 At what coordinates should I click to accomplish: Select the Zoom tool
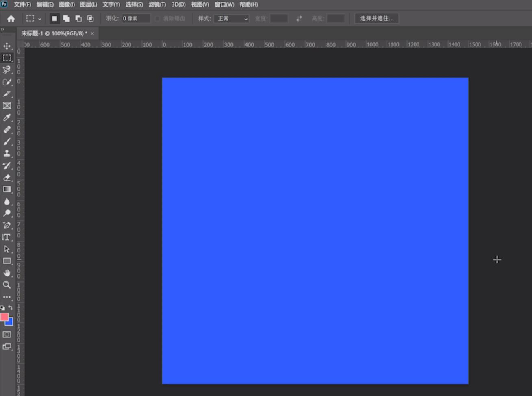(x=7, y=285)
